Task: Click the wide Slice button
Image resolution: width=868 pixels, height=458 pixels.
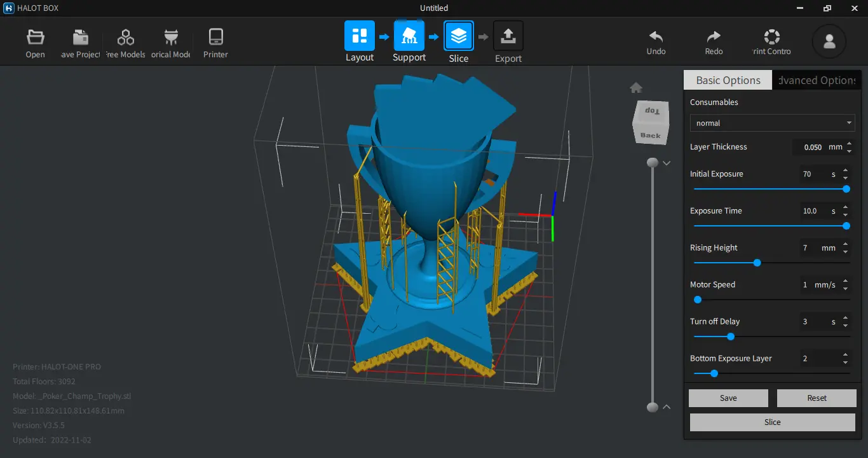Action: tap(773, 422)
